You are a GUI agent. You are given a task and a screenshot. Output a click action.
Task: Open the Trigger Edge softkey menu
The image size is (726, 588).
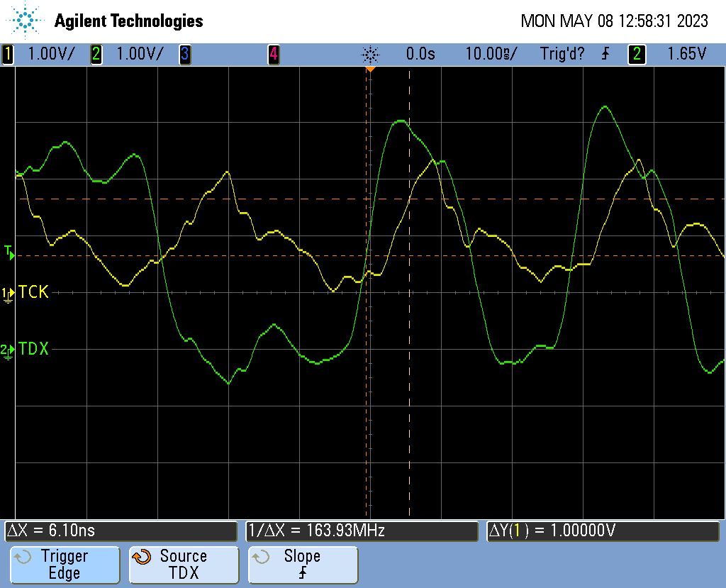coord(65,565)
